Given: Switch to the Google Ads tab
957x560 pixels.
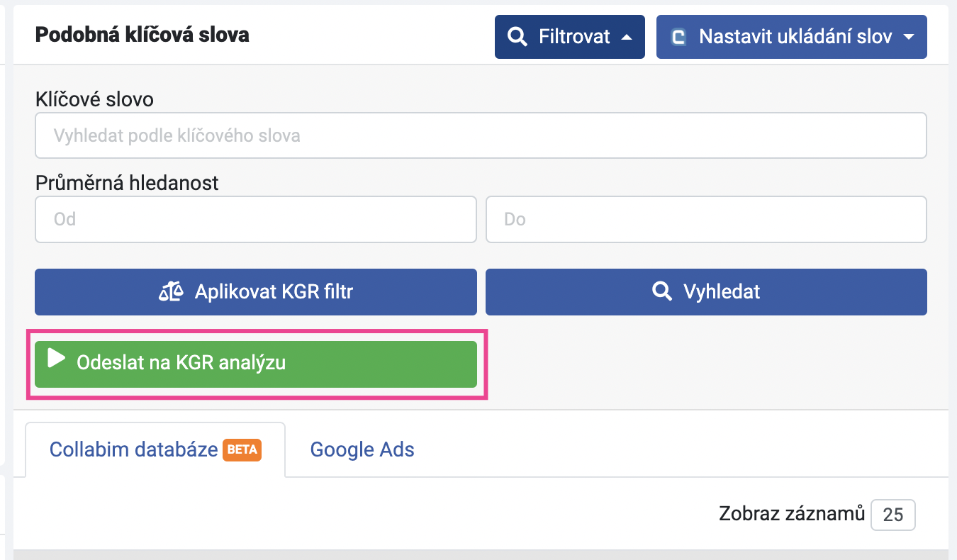Looking at the screenshot, I should pos(362,449).
